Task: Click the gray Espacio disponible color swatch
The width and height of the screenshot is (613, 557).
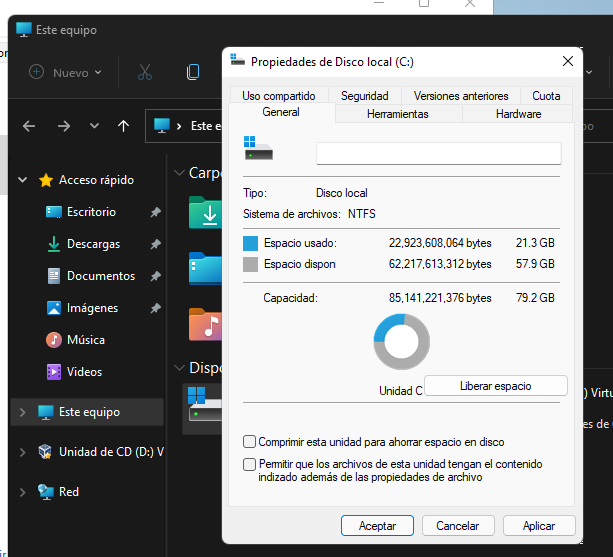Action: point(250,264)
